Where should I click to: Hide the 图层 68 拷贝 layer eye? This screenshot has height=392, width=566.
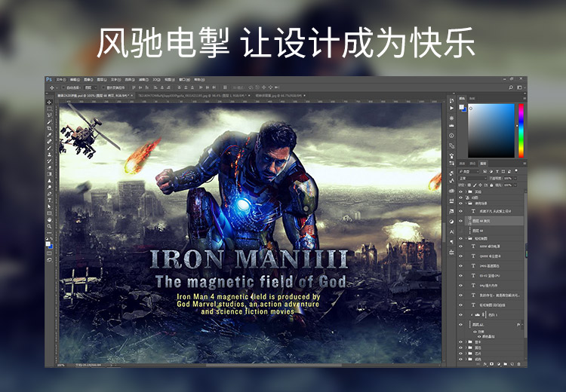(460, 221)
